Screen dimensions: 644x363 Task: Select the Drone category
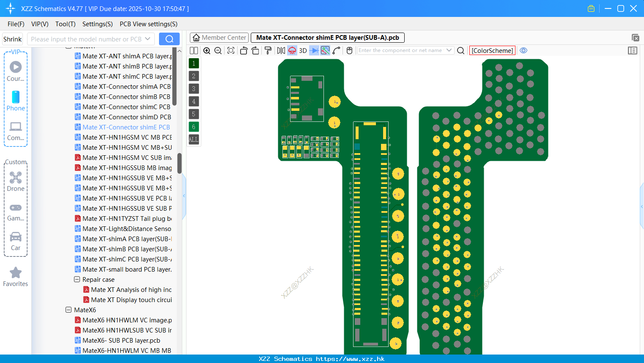(16, 181)
